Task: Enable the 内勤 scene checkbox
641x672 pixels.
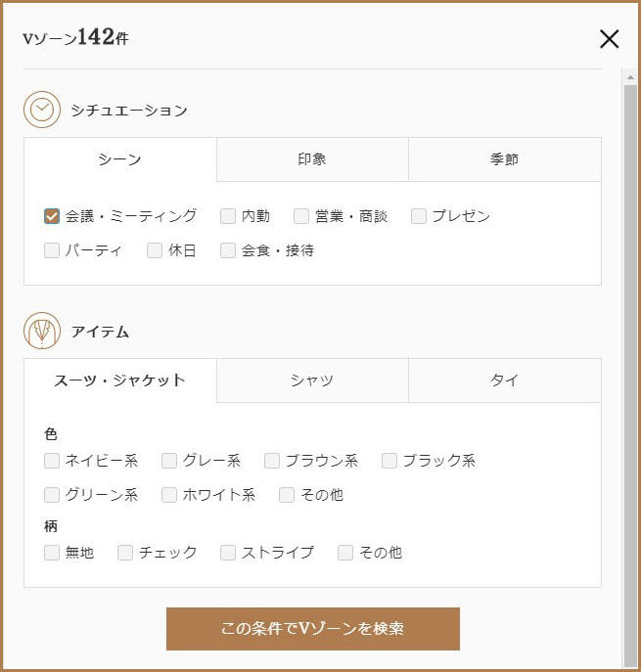Action: click(228, 216)
